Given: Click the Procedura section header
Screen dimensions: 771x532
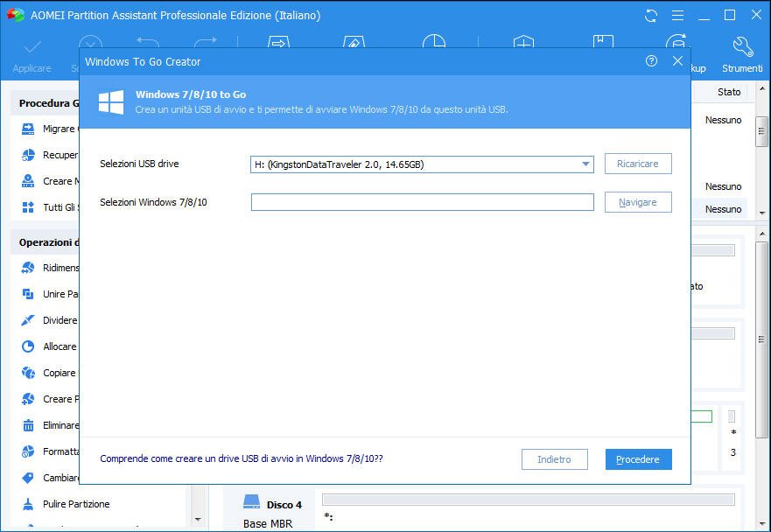Looking at the screenshot, I should pyautogui.click(x=45, y=103).
